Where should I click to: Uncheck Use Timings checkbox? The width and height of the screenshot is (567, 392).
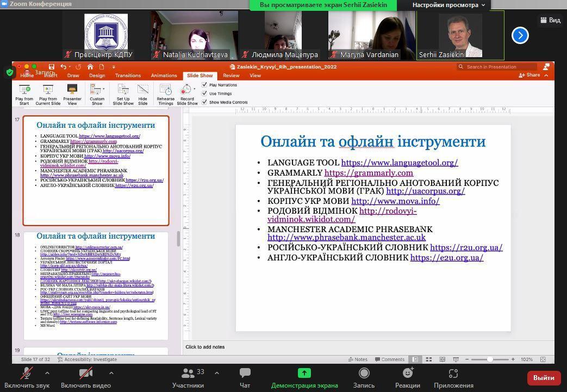point(204,94)
